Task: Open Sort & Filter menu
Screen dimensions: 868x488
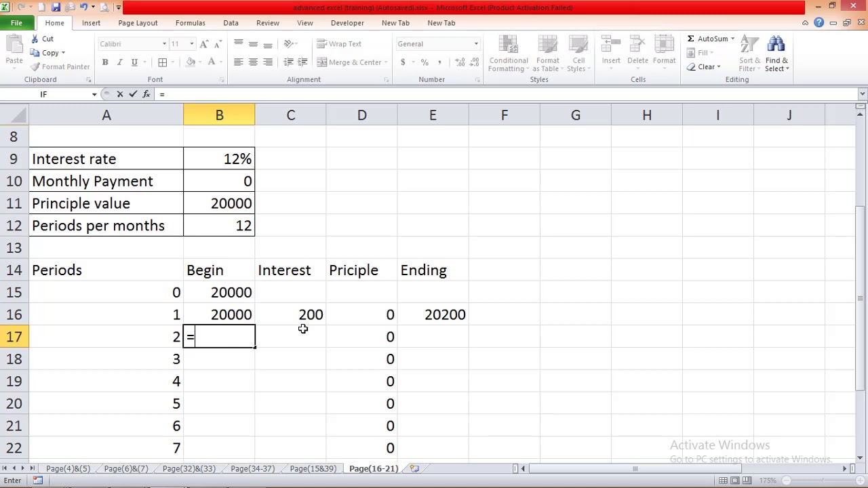Action: 749,54
